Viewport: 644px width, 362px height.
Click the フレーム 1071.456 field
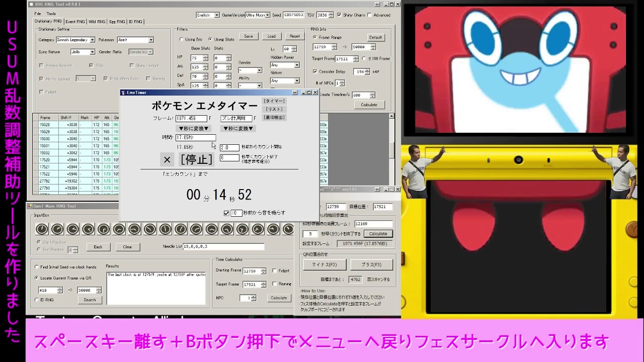pyautogui.click(x=191, y=119)
